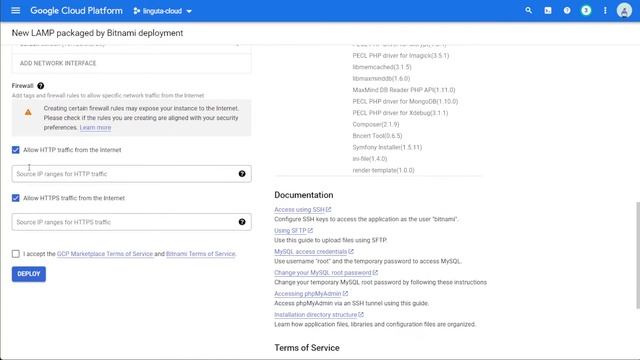Open Installation directory structure link
This screenshot has height=360, width=640.
316,315
